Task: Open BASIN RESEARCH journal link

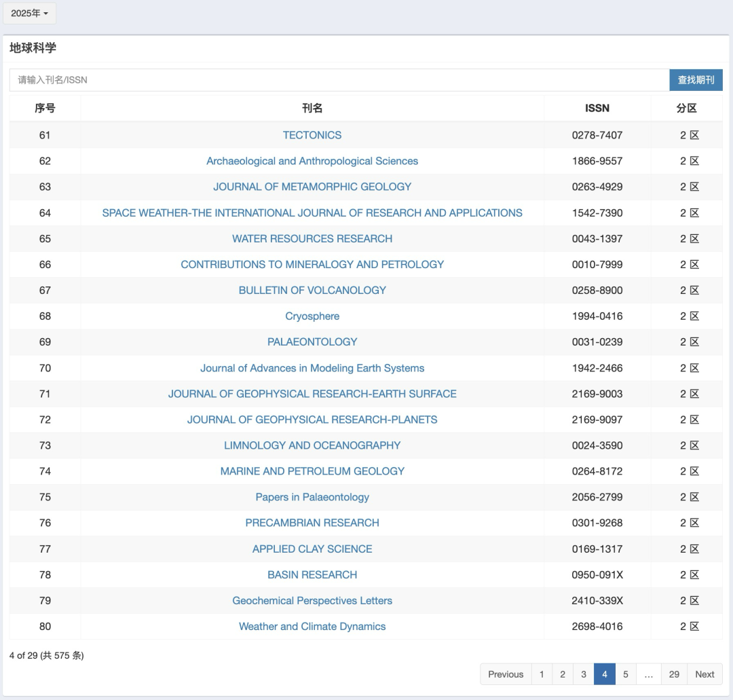Action: pos(312,574)
